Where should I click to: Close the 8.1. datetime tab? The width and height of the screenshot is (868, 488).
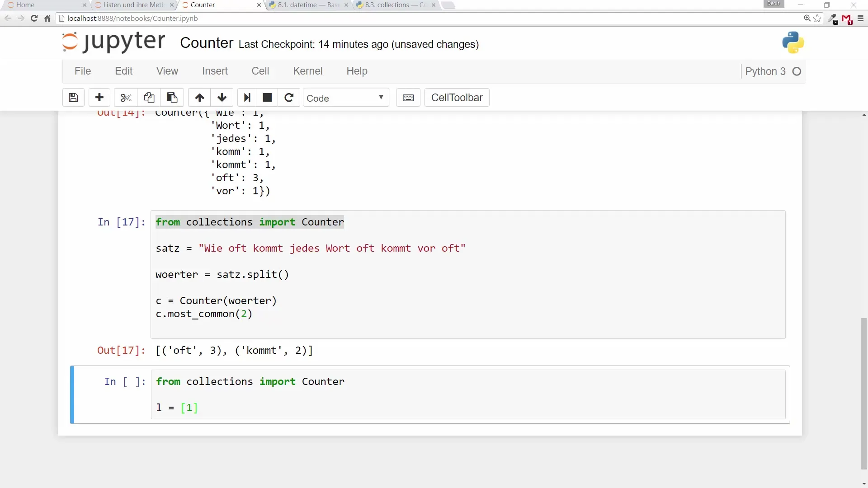click(x=346, y=5)
